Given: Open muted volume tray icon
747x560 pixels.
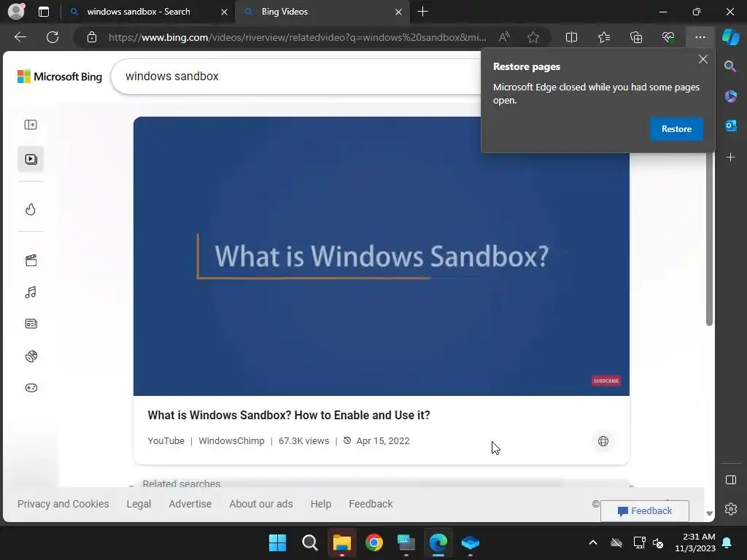Looking at the screenshot, I should [659, 542].
